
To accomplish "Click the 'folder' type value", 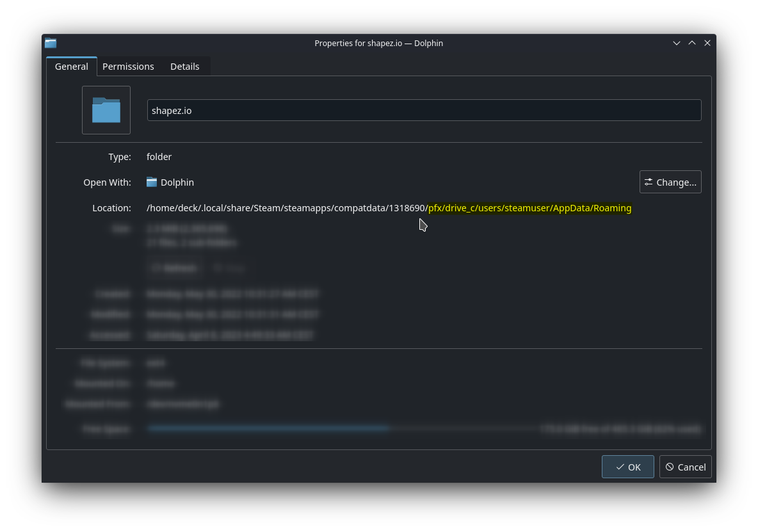I will 159,157.
